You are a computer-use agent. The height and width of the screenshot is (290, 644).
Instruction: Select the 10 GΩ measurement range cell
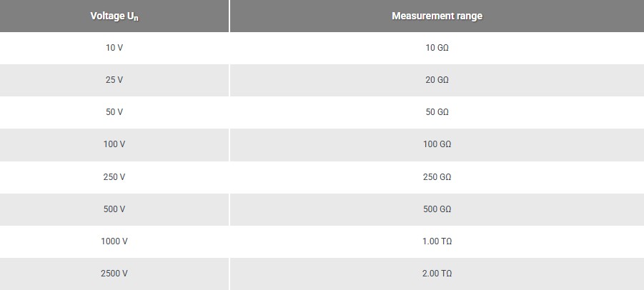(x=437, y=48)
